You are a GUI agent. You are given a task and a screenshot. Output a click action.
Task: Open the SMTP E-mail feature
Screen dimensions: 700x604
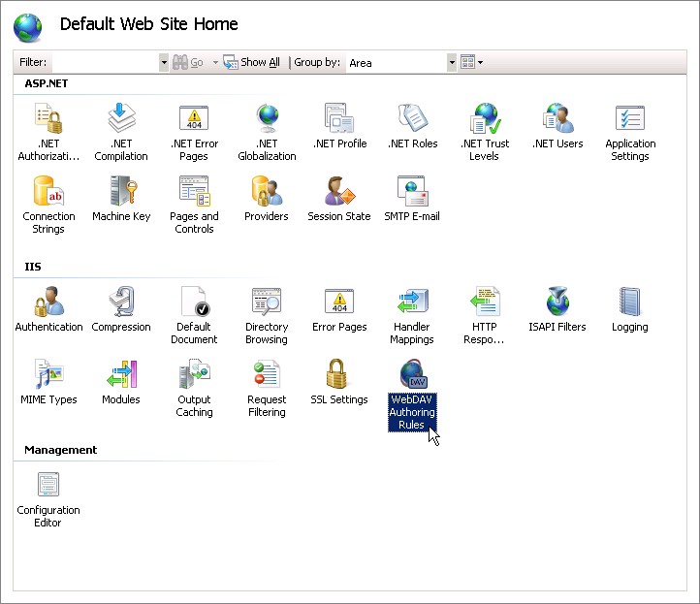coord(412,199)
